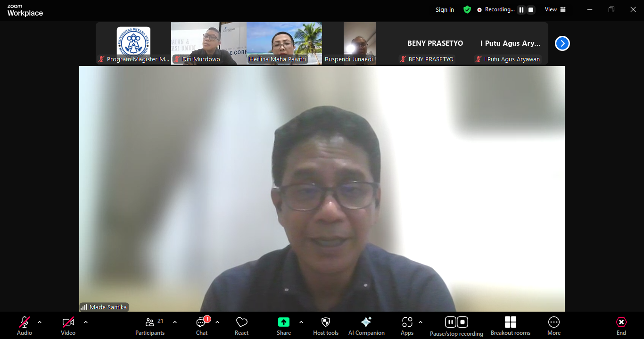Viewport: 644px width, 339px height.
Task: Expand video options arrow beside Video
Action: tap(86, 322)
